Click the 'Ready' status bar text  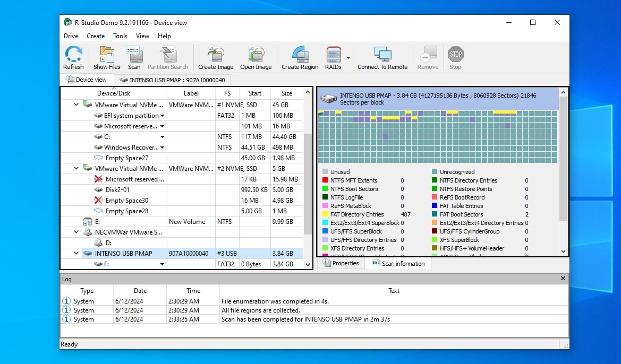point(69,344)
